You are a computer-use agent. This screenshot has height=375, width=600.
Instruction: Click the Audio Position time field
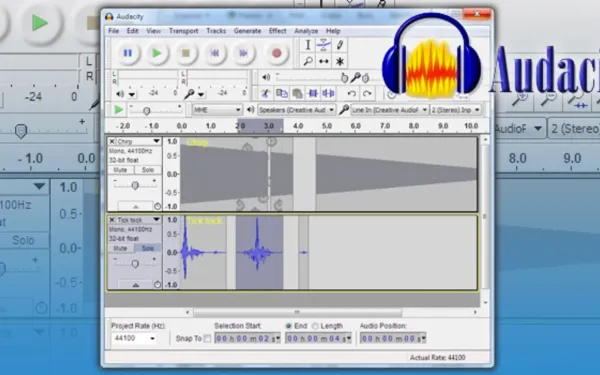click(393, 339)
